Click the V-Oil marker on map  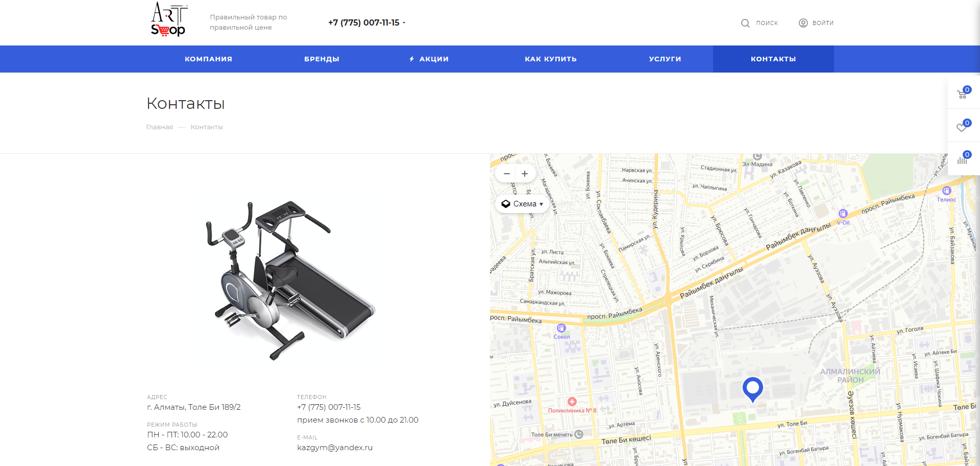pyautogui.click(x=843, y=214)
